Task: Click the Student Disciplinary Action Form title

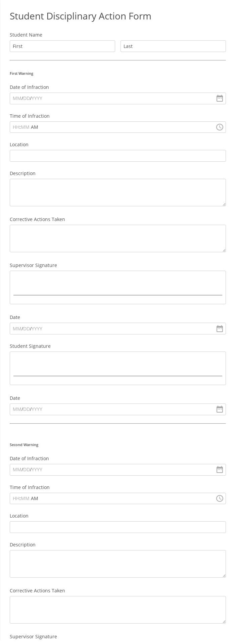Action: click(x=80, y=16)
